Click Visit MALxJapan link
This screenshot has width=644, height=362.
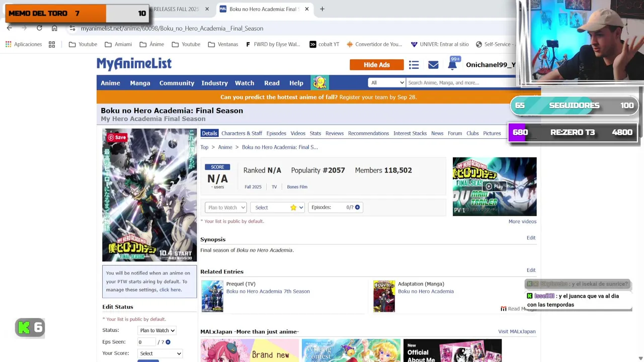(517, 331)
